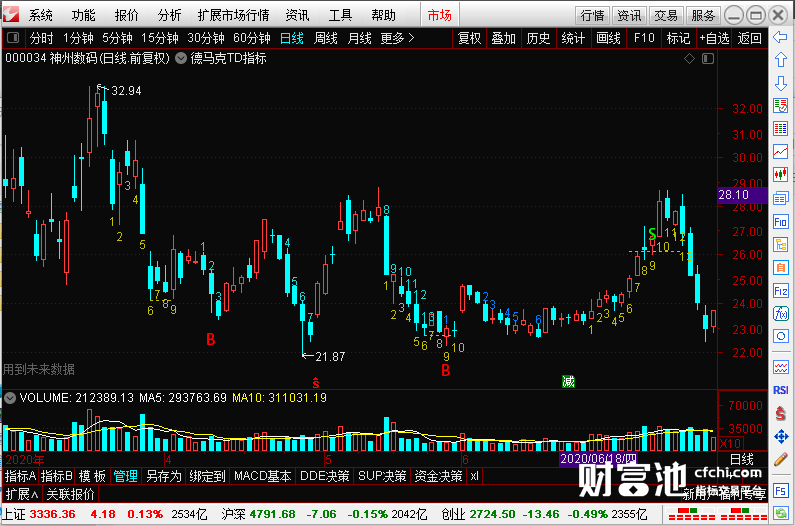Open the tree structure icon in the sidebar
This screenshot has width=795, height=526.
780,244
